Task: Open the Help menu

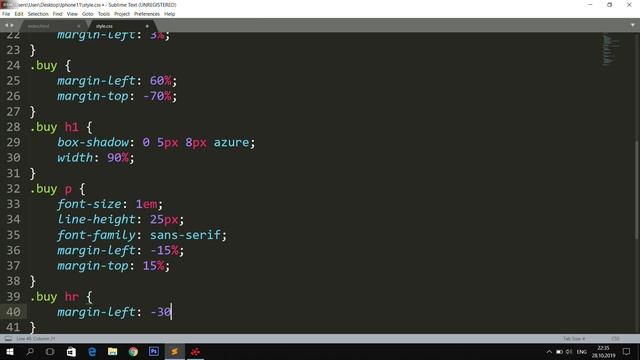Action: (169, 14)
